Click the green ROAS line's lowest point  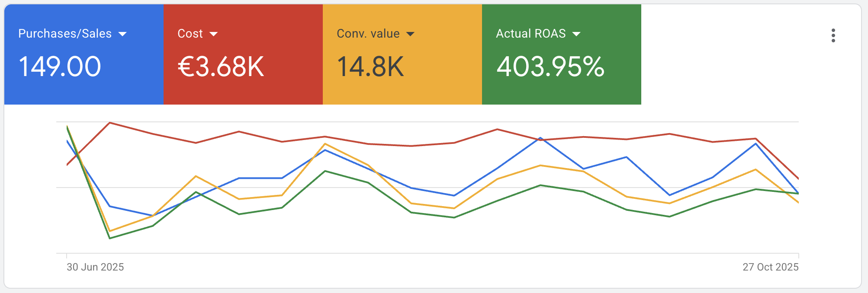click(110, 238)
